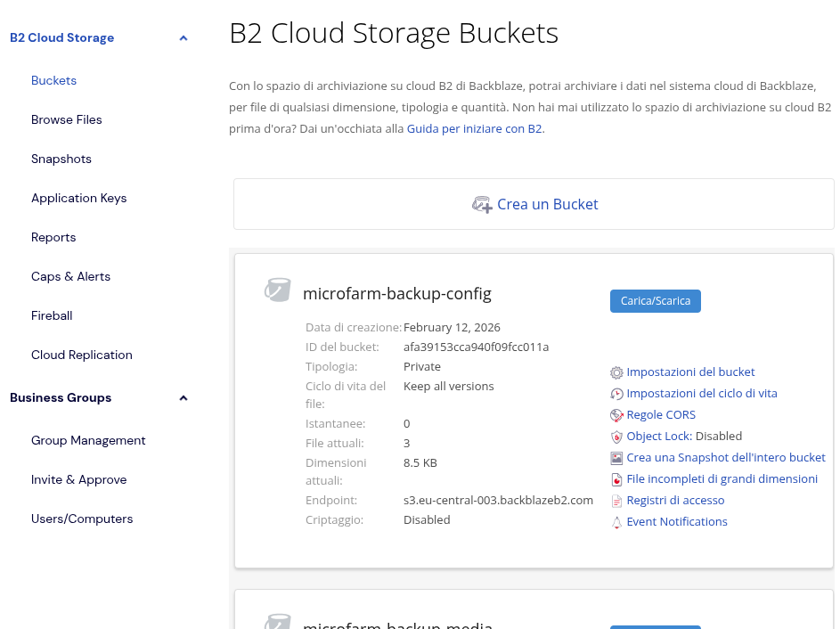Click the Crea un Bucket link
The width and height of the screenshot is (840, 629).
(548, 204)
